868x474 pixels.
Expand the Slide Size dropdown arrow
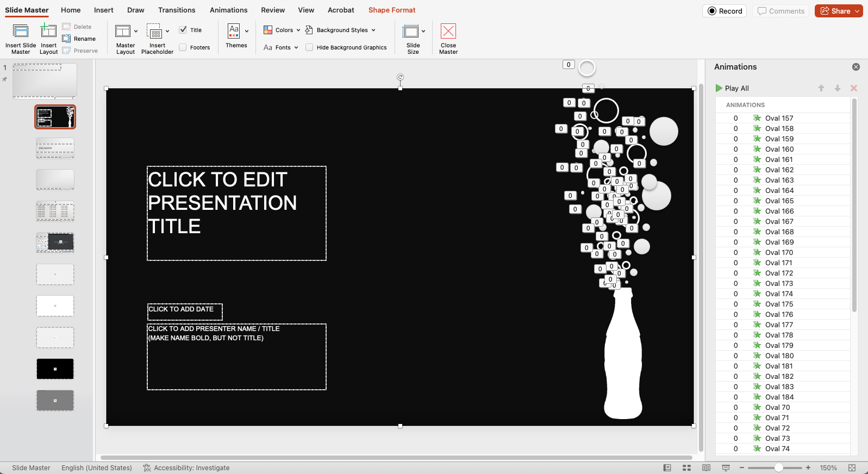[x=423, y=31]
